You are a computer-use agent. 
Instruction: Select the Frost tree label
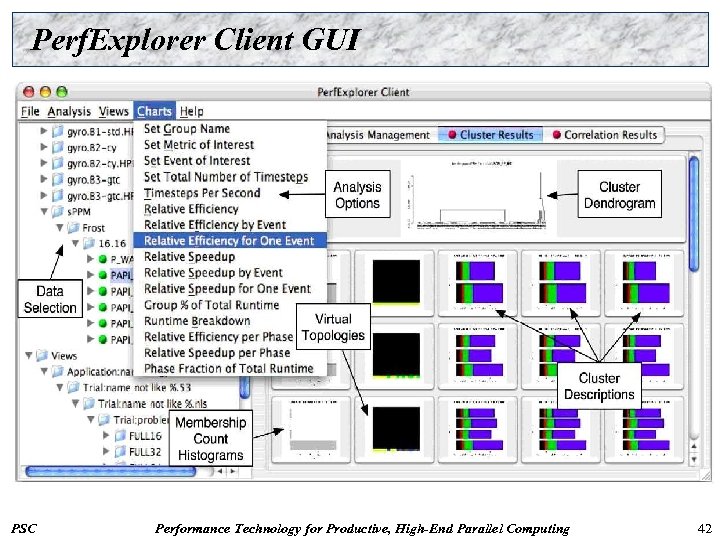(x=94, y=228)
